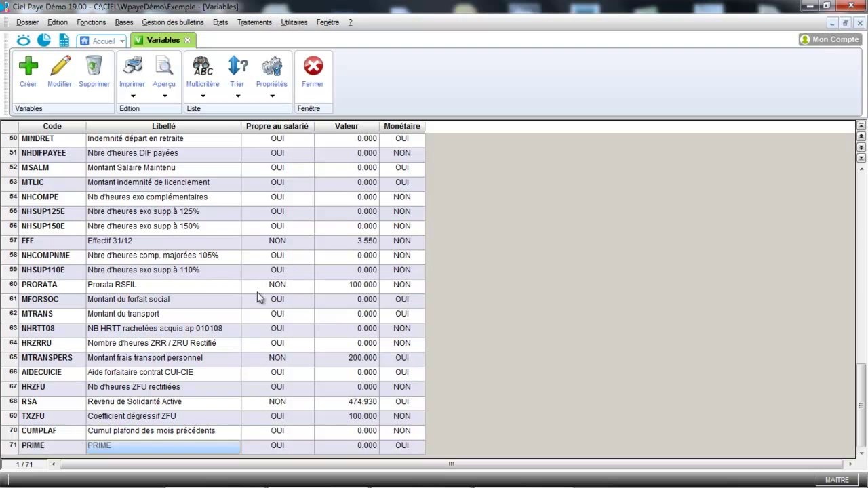Screen dimensions: 868x488
Task: Expand the Multicritère dropdown arrow
Action: (203, 96)
